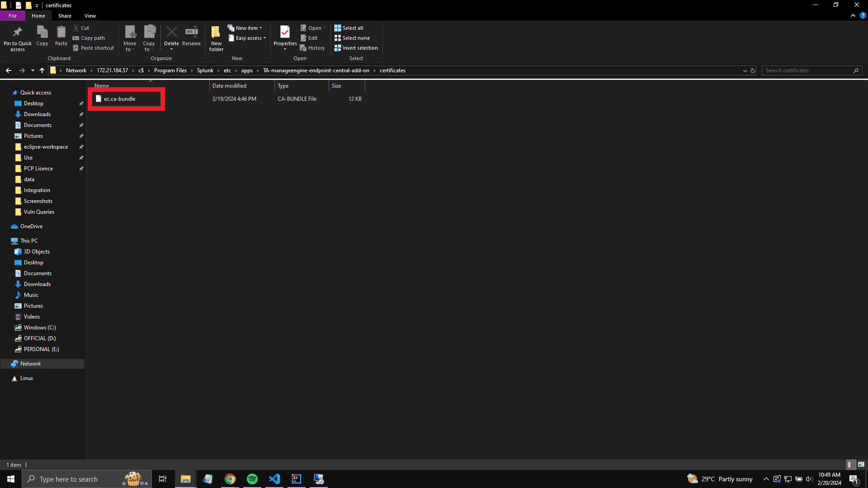This screenshot has height=488, width=868.
Task: Switch to the View ribbon tab
Action: (x=90, y=16)
